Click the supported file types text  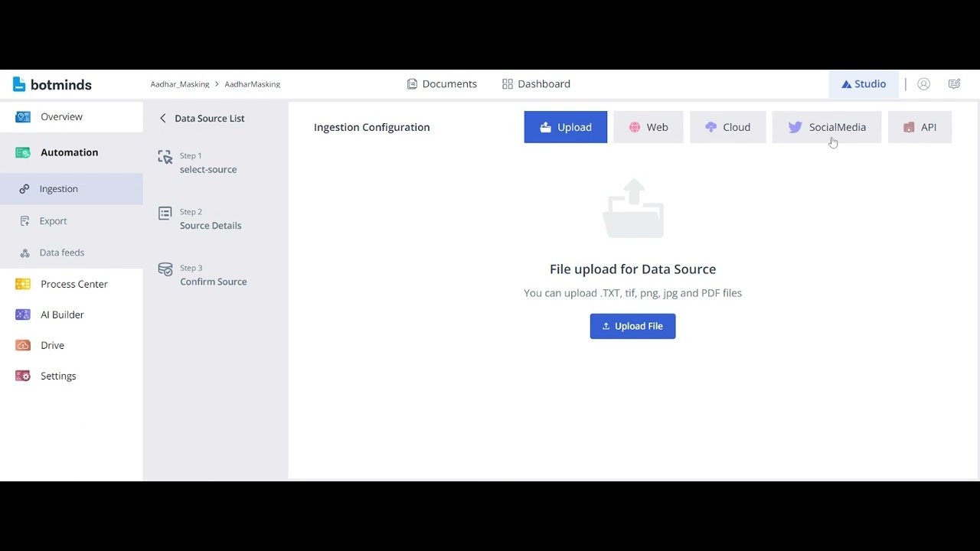(x=633, y=293)
